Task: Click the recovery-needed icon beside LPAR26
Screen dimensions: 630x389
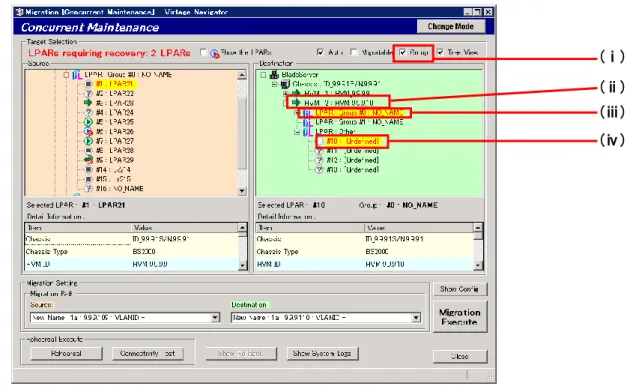Action: pyautogui.click(x=88, y=131)
